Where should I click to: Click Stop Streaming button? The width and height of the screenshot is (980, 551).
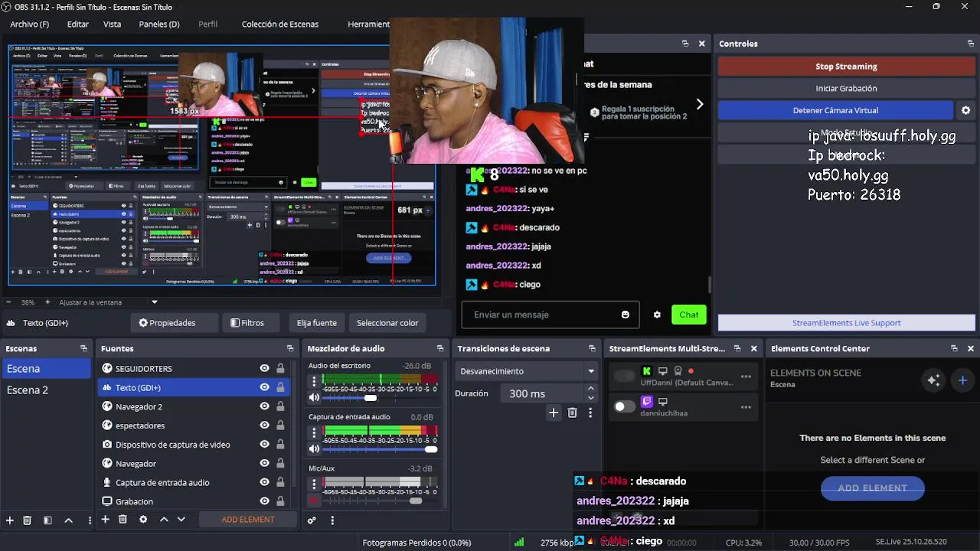point(846,67)
